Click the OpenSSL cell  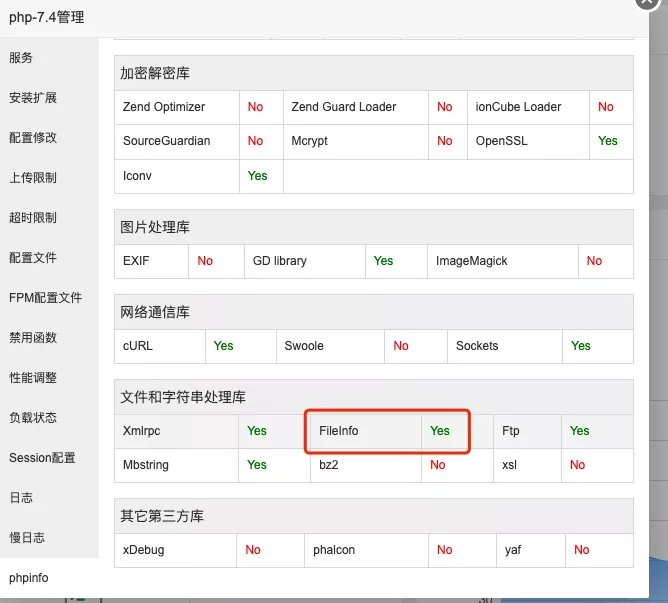pyautogui.click(x=528, y=141)
